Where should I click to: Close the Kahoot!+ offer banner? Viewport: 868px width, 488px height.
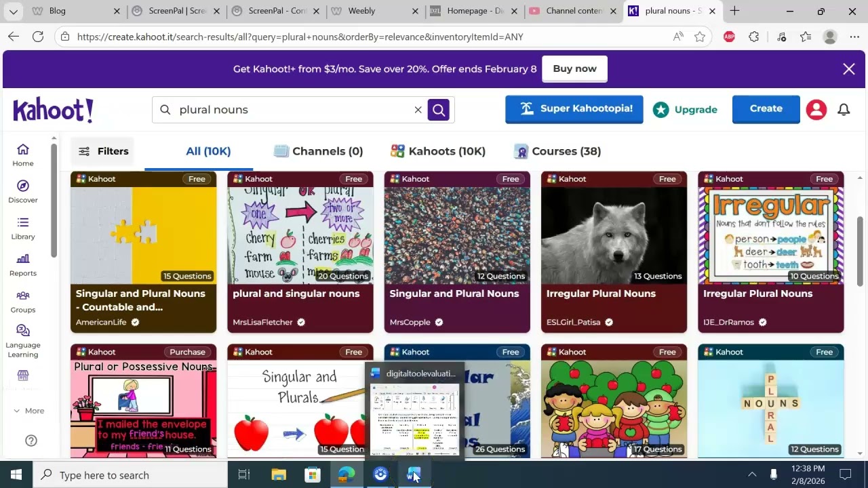(849, 69)
